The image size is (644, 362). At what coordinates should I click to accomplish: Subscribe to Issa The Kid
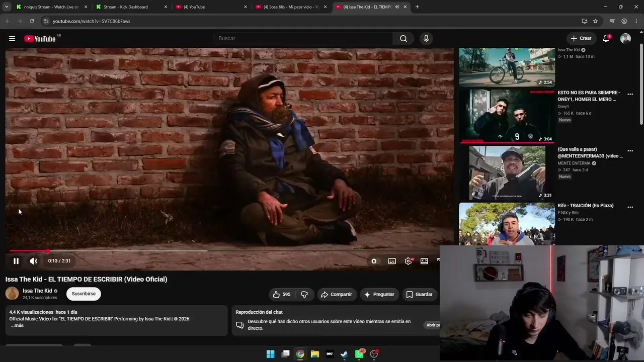pyautogui.click(x=84, y=294)
